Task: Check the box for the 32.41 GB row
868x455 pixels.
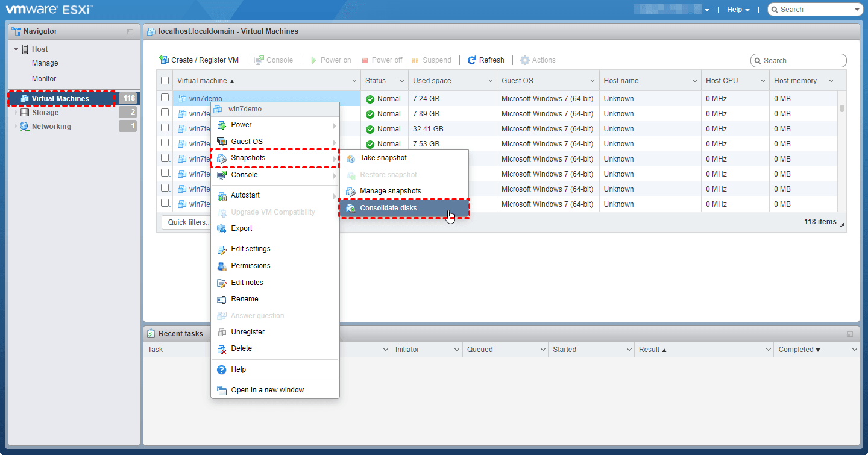Action: 165,127
